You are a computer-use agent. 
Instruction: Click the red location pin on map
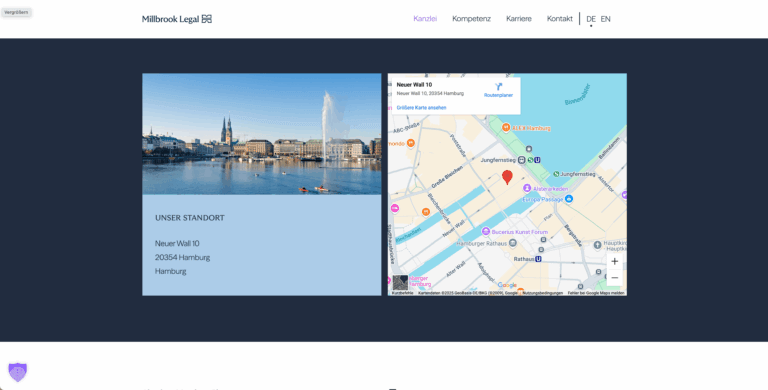tap(507, 177)
